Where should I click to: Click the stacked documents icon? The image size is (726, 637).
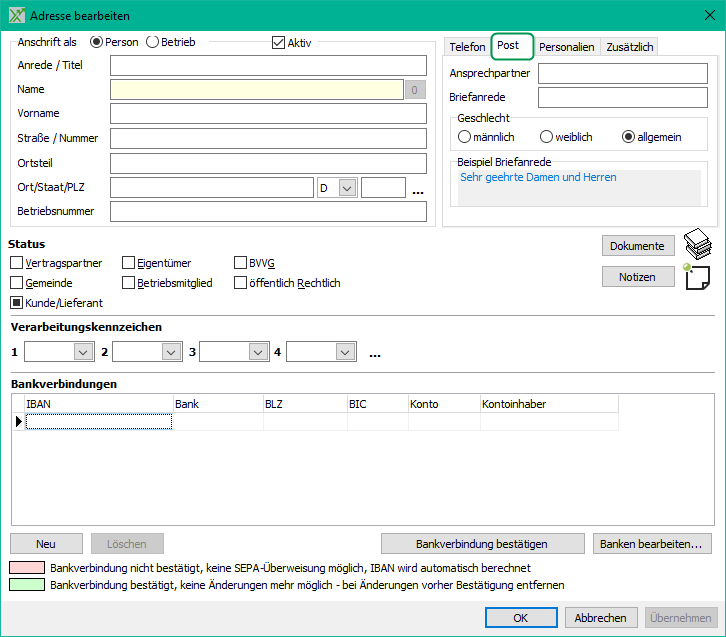point(698,245)
